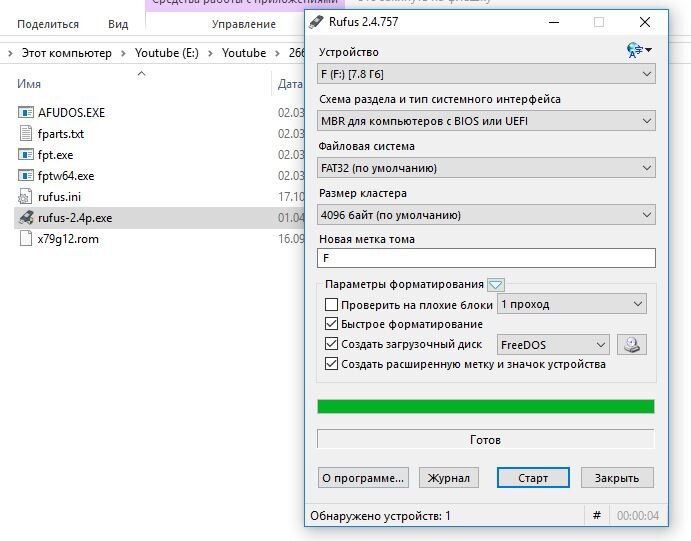Toggle advanced format options arrow

(496, 285)
